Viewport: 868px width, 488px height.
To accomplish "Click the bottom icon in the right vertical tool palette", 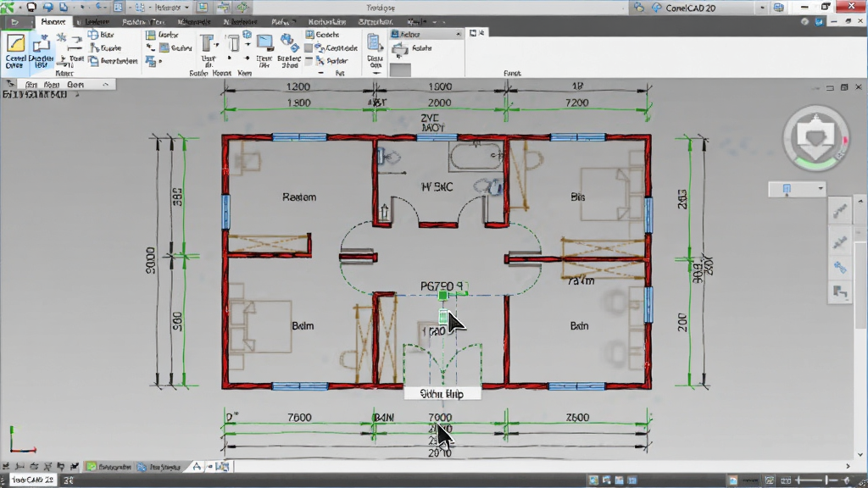I will (840, 291).
